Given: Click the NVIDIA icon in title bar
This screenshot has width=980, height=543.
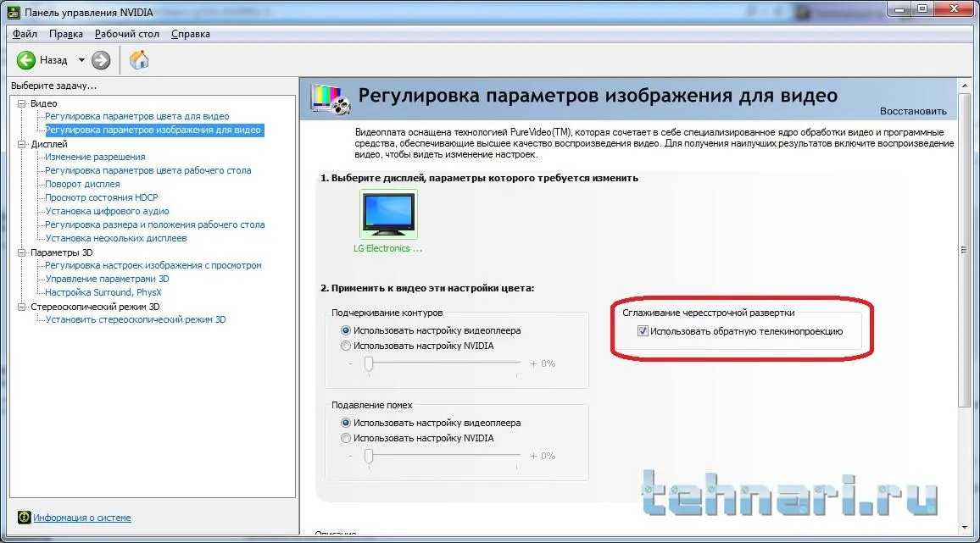Looking at the screenshot, I should point(13,12).
